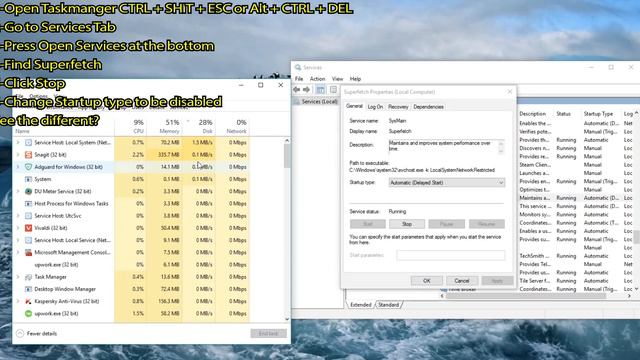640x360 pixels.
Task: Click Adguard for Windows shield icon
Action: pos(28,167)
